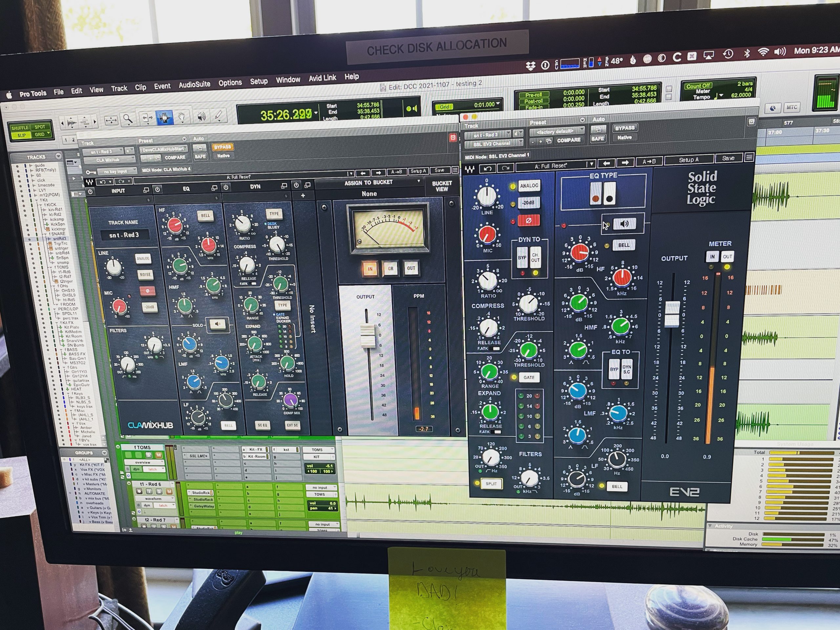Open A: Full Reset preset dropdown in SSL EV2
This screenshot has height=630, width=840.
pyautogui.click(x=555, y=166)
